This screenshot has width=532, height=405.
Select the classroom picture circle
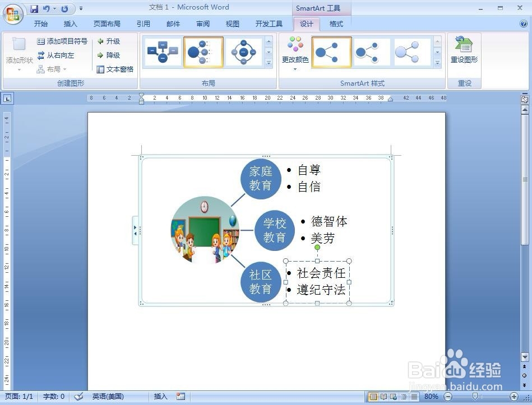(x=205, y=230)
